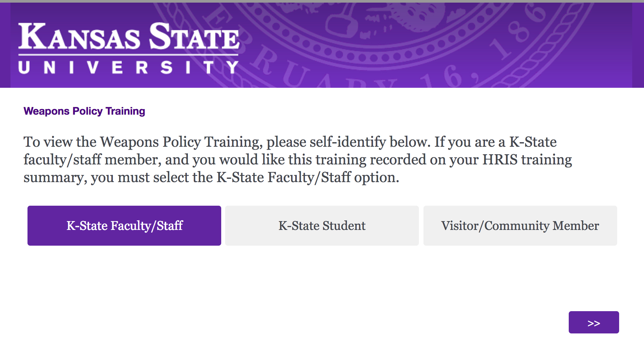The image size is (644, 358).
Task: Click the UNIVERSITY text in the logo
Action: pos(129,67)
